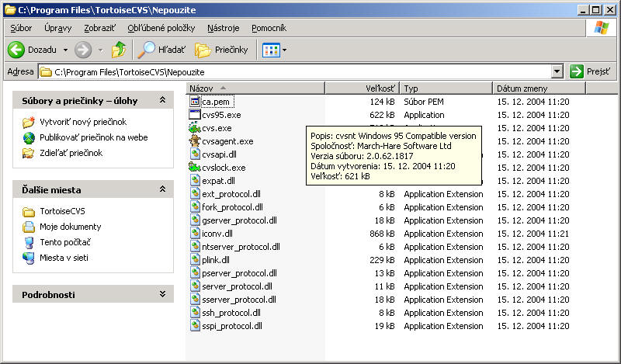Collapse the Súbory a priečinky – úlohy panel

point(163,100)
